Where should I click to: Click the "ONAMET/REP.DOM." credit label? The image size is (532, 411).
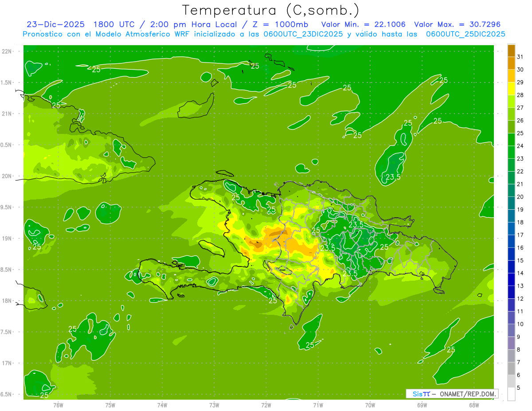[468, 394]
